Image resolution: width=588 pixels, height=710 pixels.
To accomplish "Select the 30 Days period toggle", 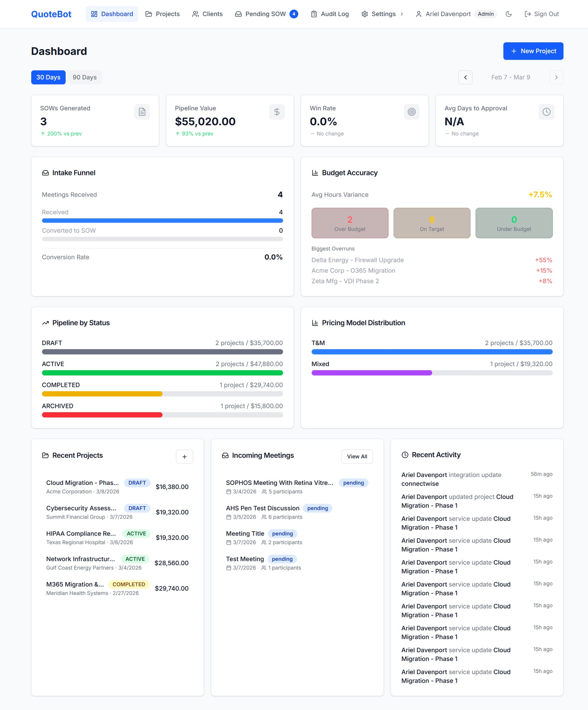I will point(48,77).
